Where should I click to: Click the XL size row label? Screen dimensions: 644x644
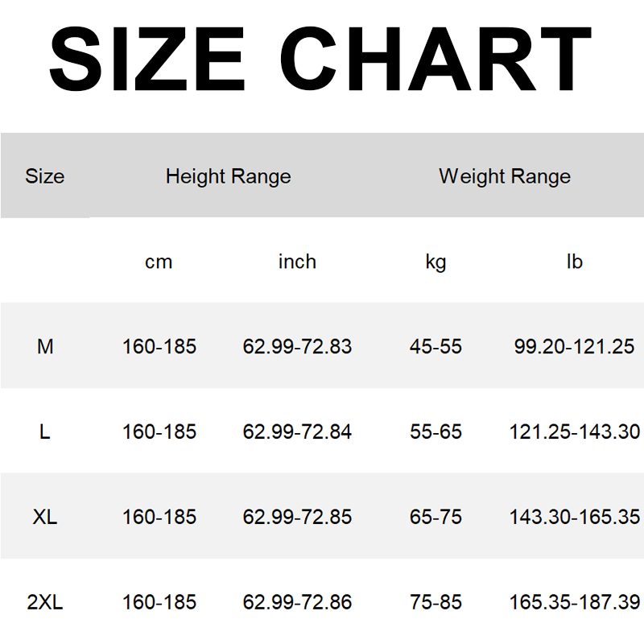click(45, 517)
